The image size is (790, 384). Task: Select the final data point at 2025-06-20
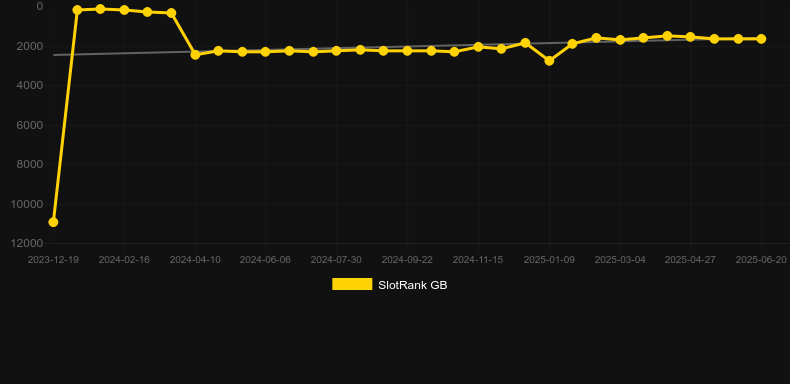point(761,39)
